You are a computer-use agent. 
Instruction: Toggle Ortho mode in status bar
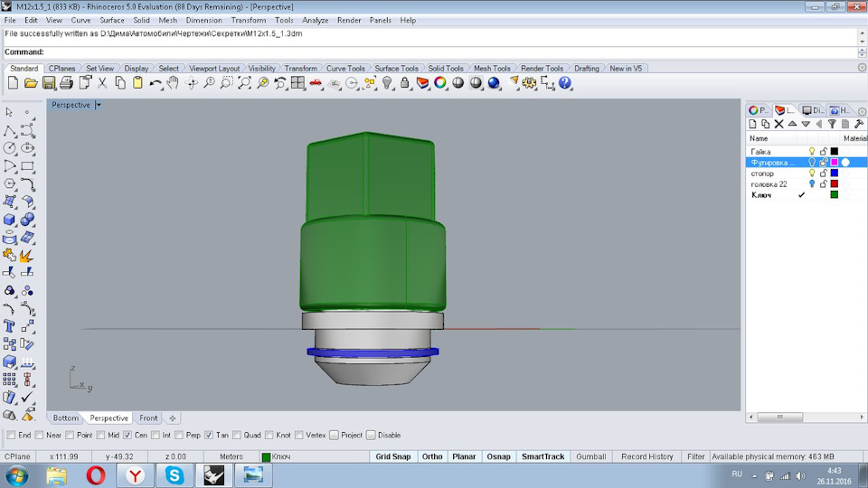coord(432,457)
